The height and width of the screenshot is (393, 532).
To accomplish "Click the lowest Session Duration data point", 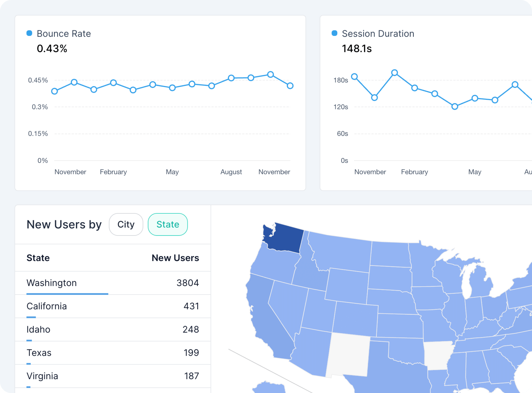I will pos(455,107).
